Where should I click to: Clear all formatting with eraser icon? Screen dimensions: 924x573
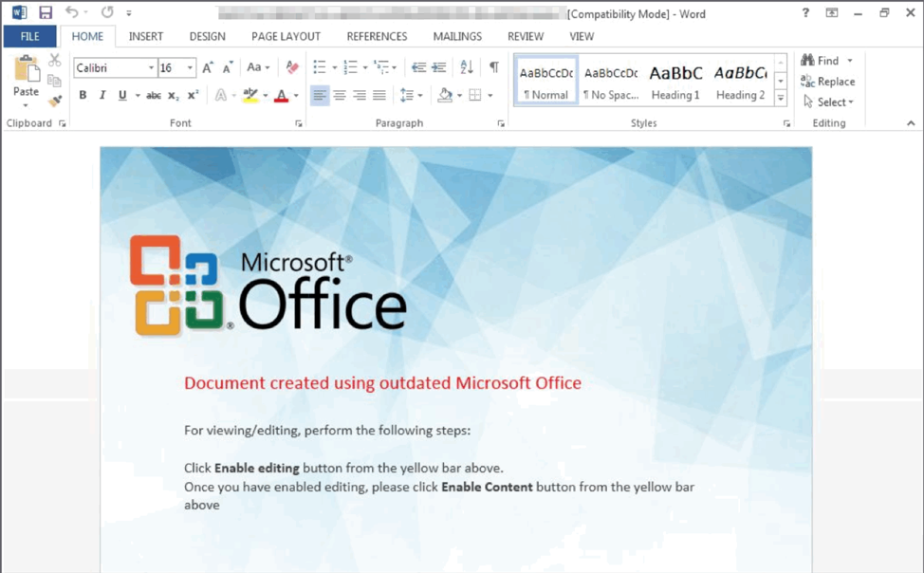coord(291,67)
